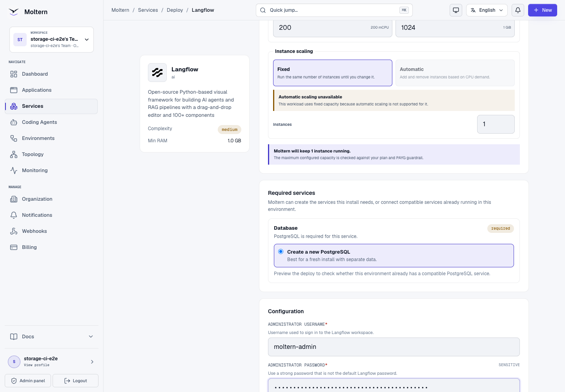Expand the workspace switcher dropdown
Screen dimensions: 565x392
tap(51, 40)
